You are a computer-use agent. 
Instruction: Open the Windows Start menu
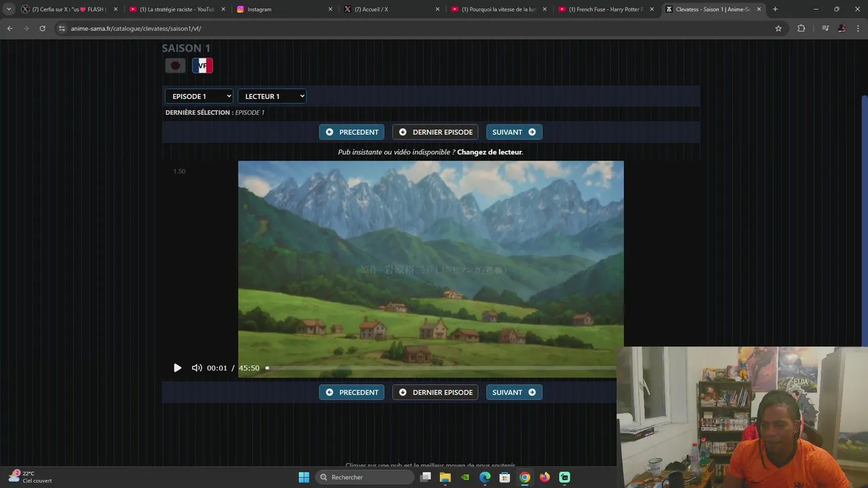click(304, 477)
